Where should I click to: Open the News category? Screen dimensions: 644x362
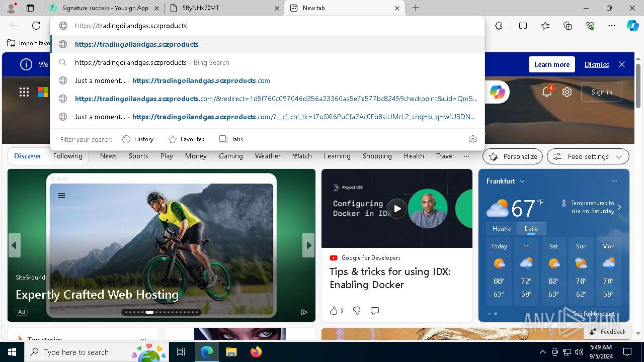click(x=108, y=156)
